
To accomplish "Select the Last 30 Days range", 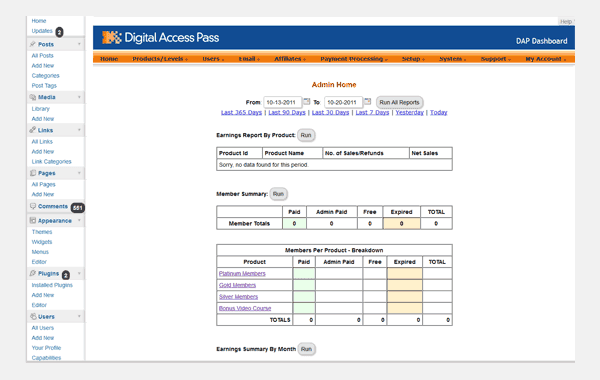I will [x=330, y=112].
